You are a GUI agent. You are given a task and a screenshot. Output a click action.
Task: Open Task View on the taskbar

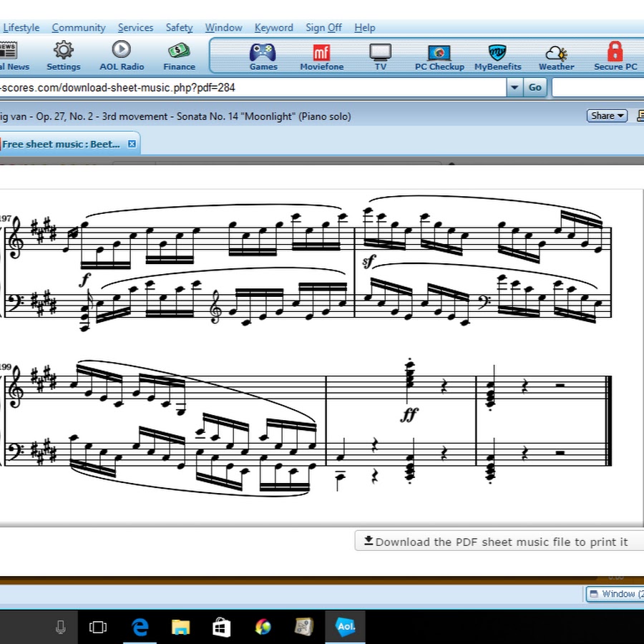(98, 627)
